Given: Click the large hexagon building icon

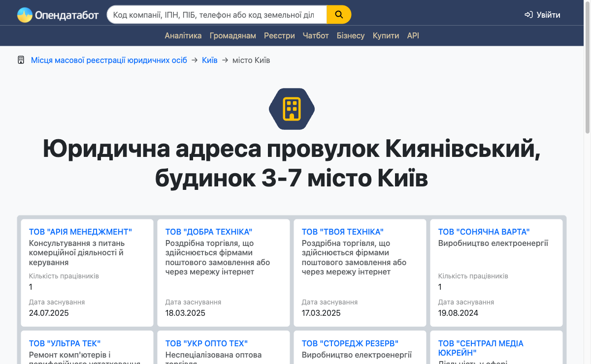Looking at the screenshot, I should pos(292,109).
